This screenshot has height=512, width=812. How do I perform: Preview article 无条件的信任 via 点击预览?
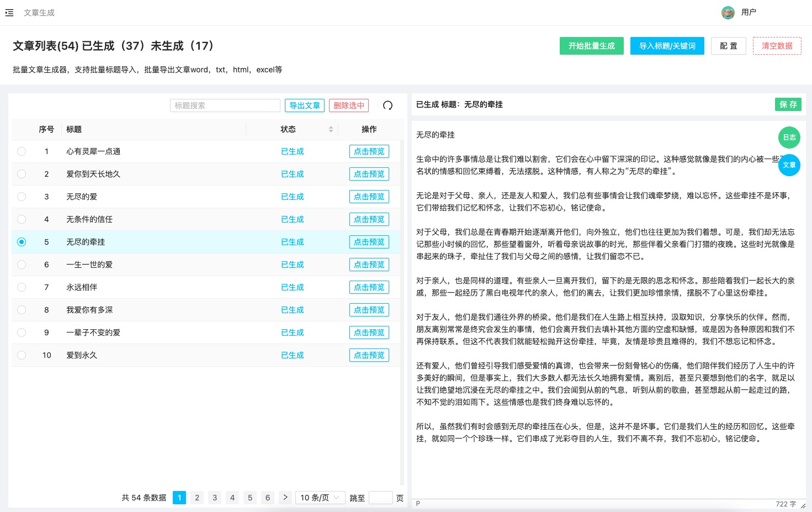(x=369, y=219)
